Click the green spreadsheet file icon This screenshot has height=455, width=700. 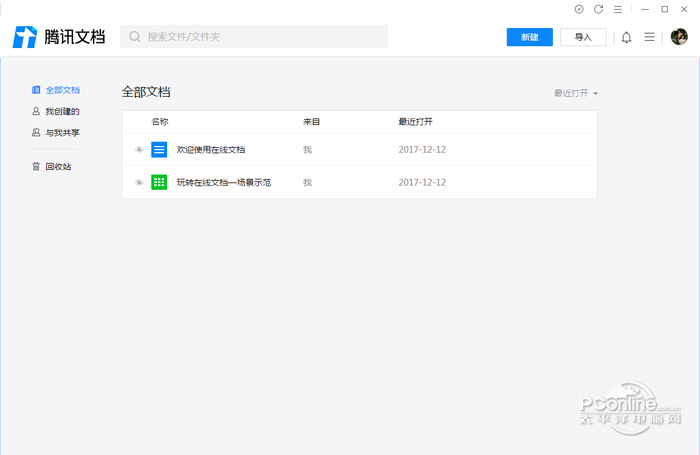tap(159, 182)
